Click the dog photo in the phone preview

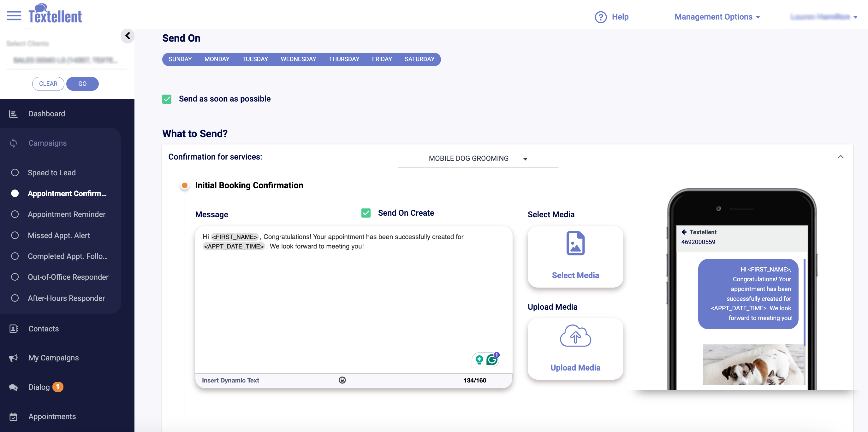[753, 364]
